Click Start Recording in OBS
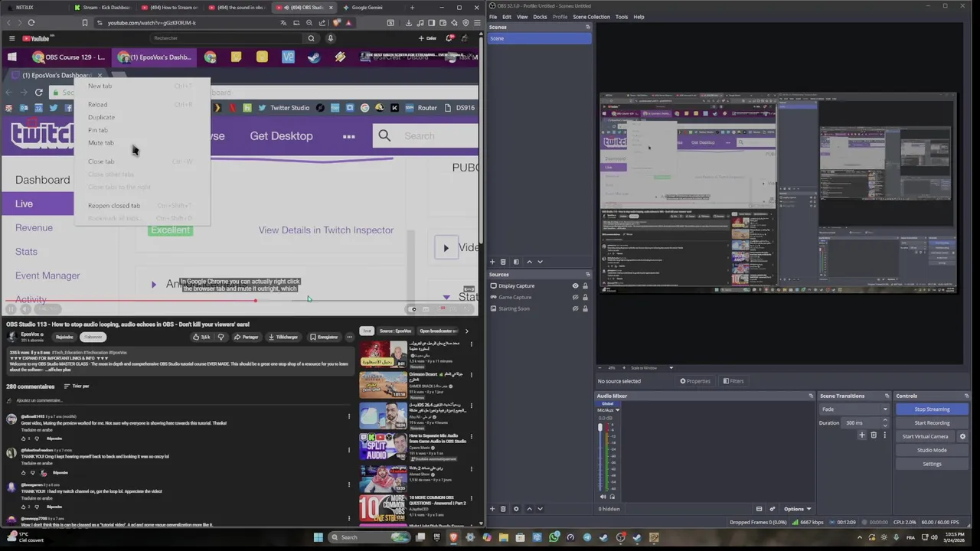The height and width of the screenshot is (551, 980). 932,422
